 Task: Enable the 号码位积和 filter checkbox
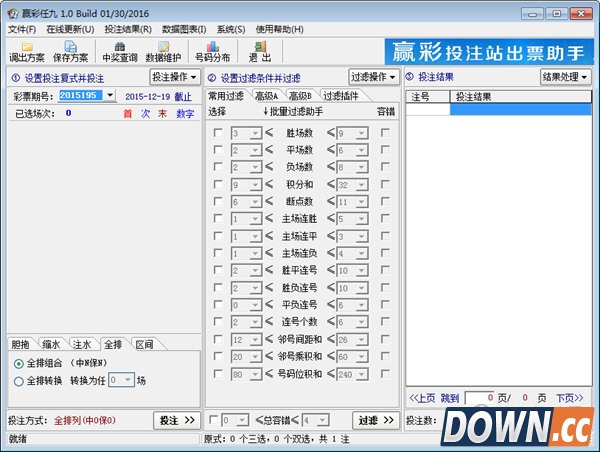point(218,374)
